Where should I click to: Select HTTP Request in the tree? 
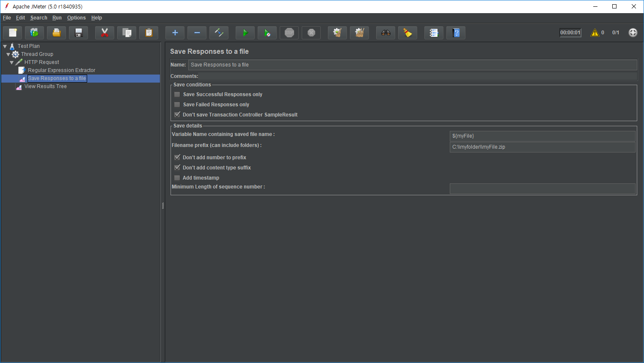tap(41, 62)
